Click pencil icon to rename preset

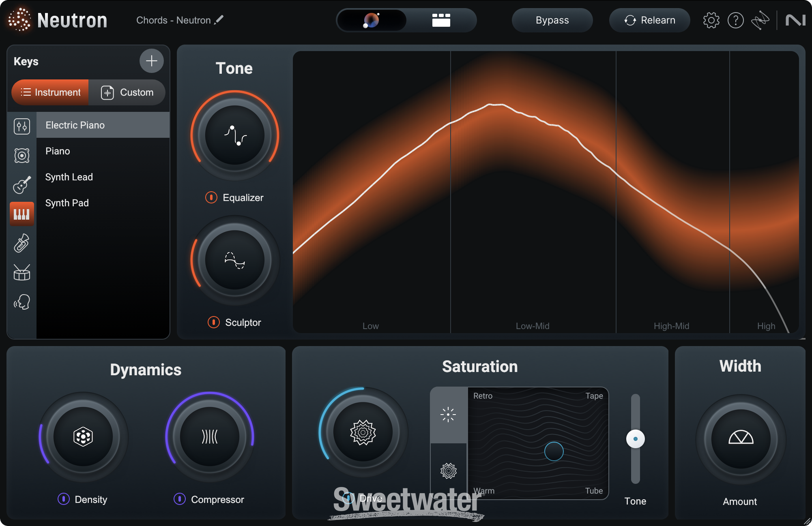click(x=219, y=20)
